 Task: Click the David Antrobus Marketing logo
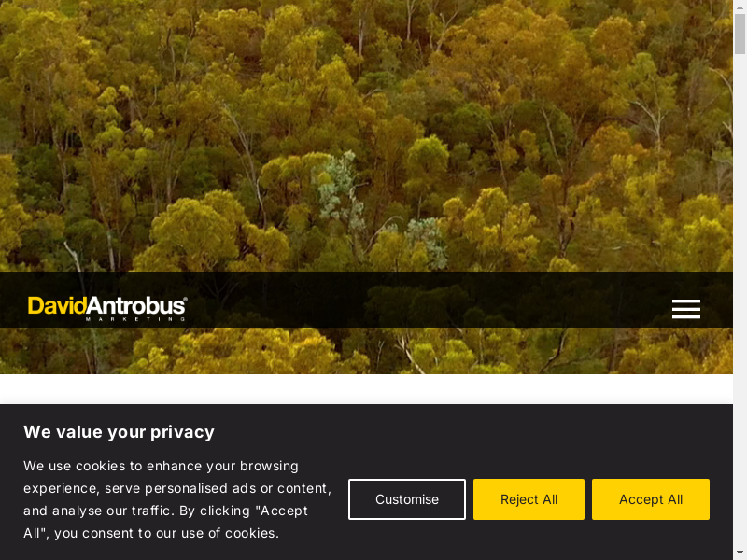pyautogui.click(x=107, y=307)
